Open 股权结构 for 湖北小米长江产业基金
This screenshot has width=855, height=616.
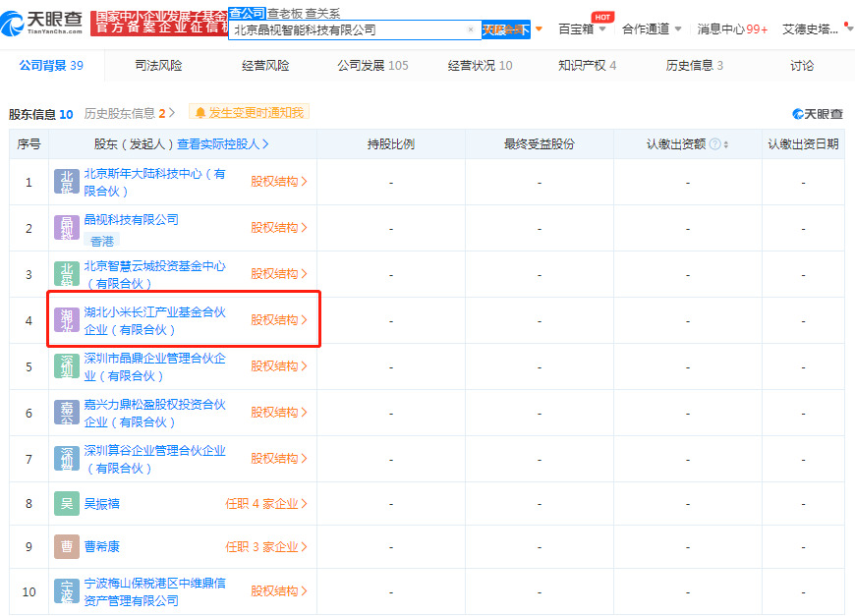(279, 320)
